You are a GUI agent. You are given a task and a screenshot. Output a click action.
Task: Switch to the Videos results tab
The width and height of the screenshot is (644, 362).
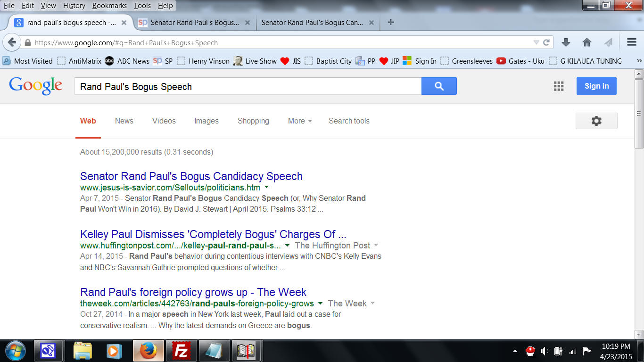point(164,121)
